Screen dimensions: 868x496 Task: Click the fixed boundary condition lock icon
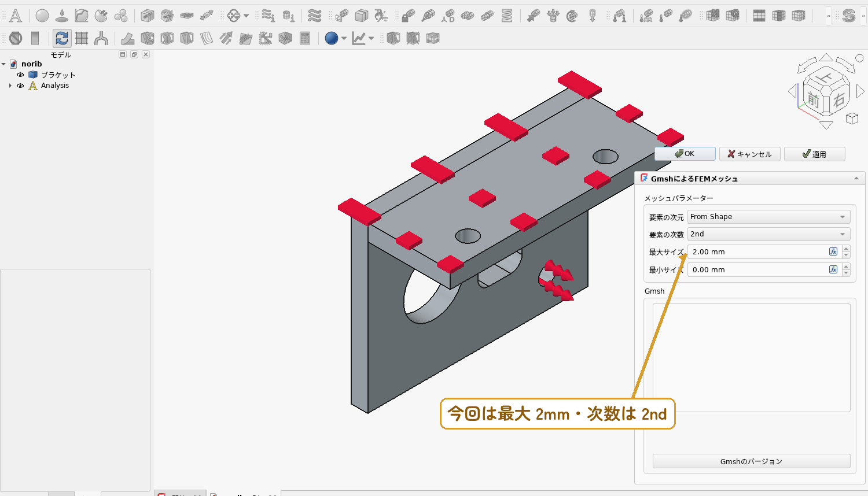(409, 16)
